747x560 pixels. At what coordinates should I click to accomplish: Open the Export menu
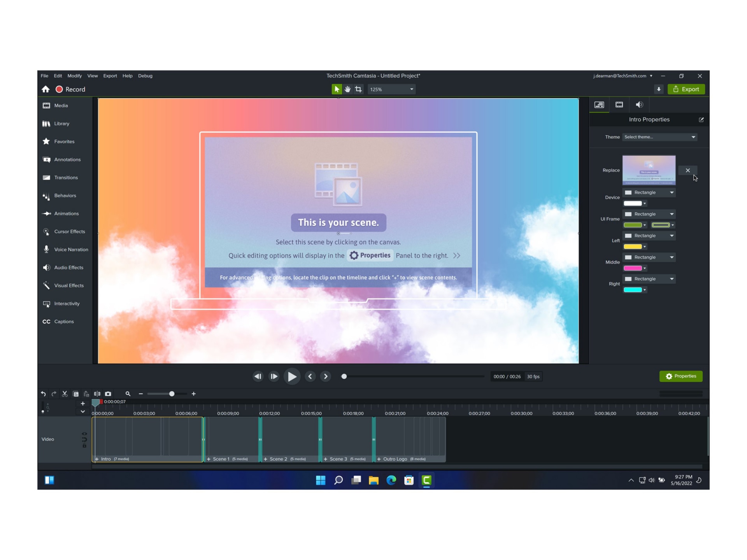click(110, 76)
